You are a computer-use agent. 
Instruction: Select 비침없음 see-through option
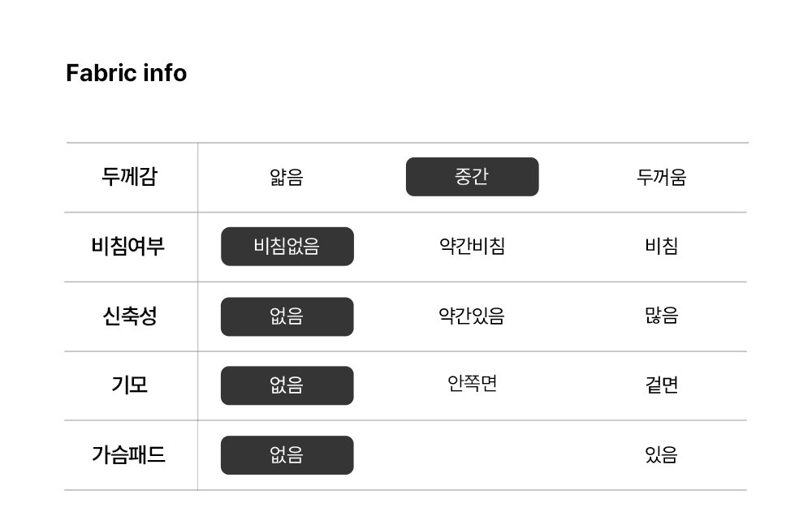point(287,247)
